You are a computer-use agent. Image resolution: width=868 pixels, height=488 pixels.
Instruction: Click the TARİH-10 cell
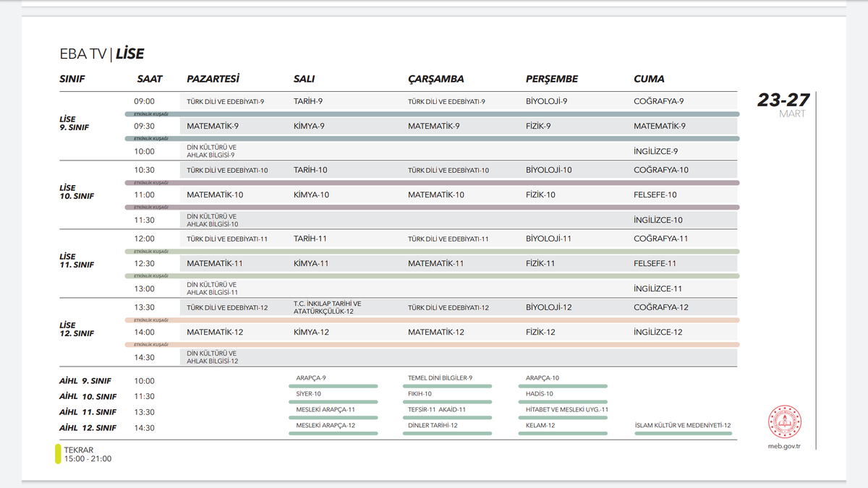pos(310,170)
